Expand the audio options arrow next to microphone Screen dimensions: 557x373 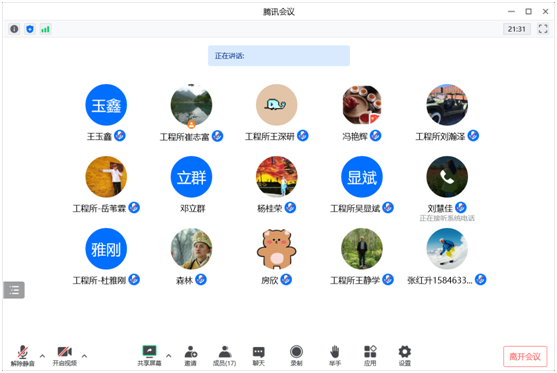(x=42, y=356)
